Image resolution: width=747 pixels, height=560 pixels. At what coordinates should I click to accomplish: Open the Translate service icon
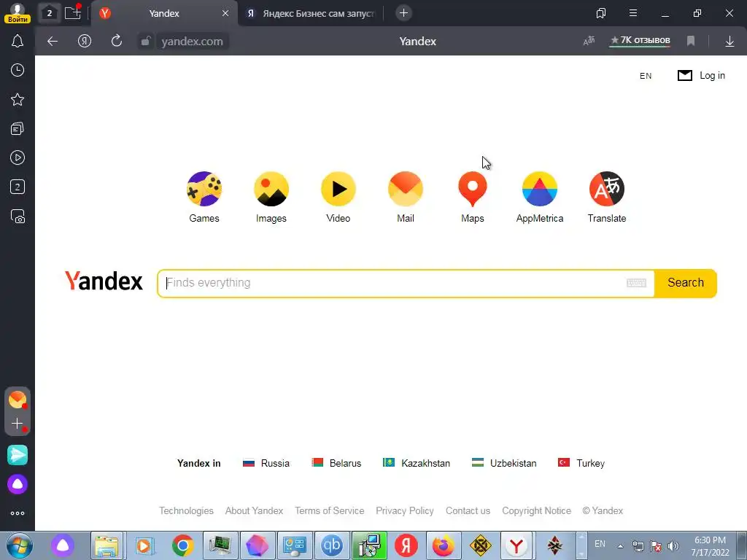[x=607, y=189]
